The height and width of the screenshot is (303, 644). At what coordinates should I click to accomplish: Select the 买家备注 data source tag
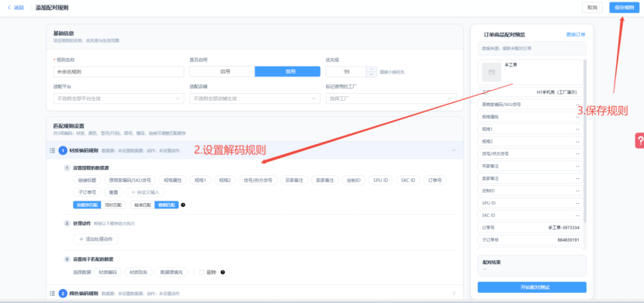294,180
